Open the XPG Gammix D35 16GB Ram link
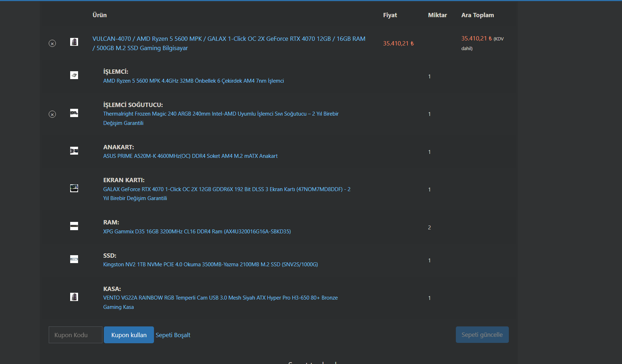Image resolution: width=622 pixels, height=364 pixels. 197,232
